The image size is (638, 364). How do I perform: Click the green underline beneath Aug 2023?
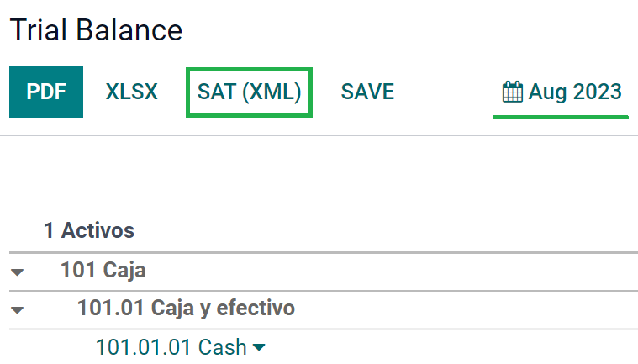[561, 116]
